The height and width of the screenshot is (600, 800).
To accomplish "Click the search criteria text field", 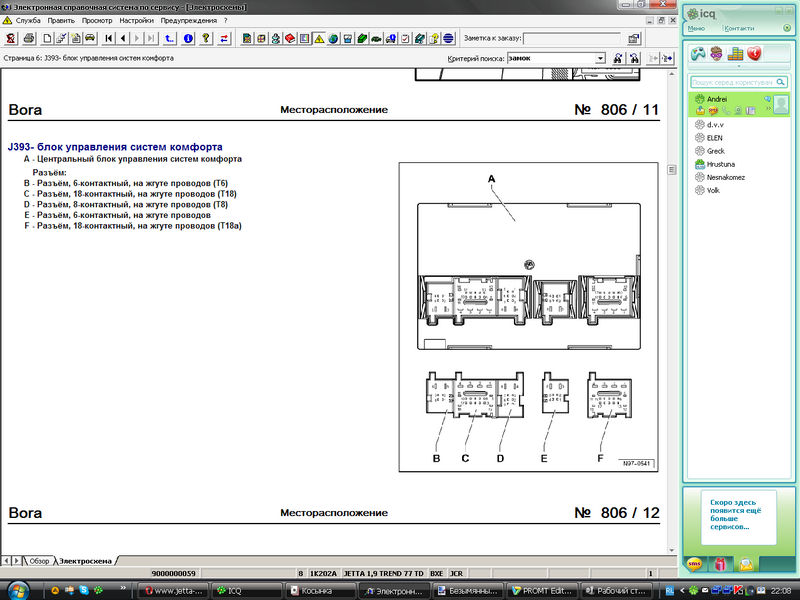I will pos(551,59).
